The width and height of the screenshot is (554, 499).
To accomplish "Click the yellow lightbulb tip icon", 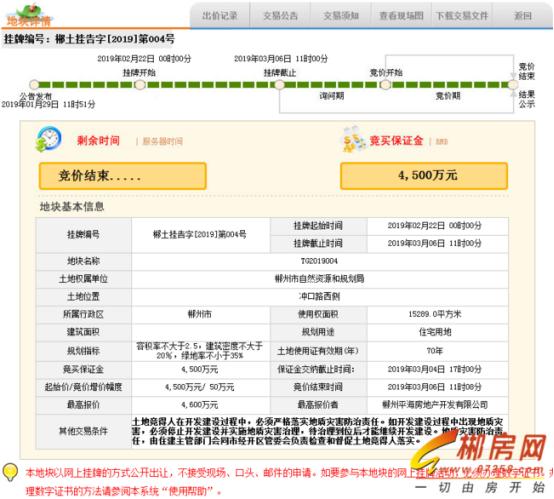I will pos(10,472).
